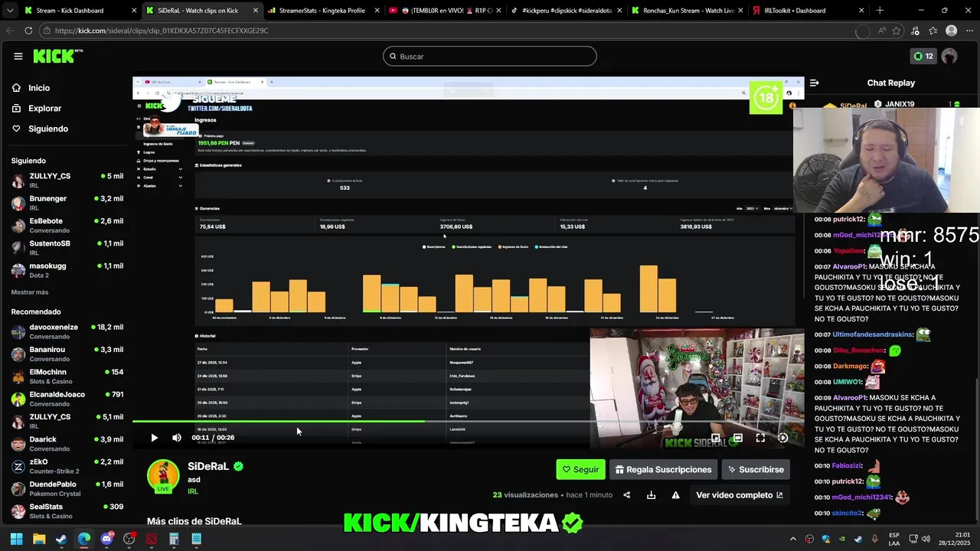Toggle theater mode in the player

tap(737, 438)
